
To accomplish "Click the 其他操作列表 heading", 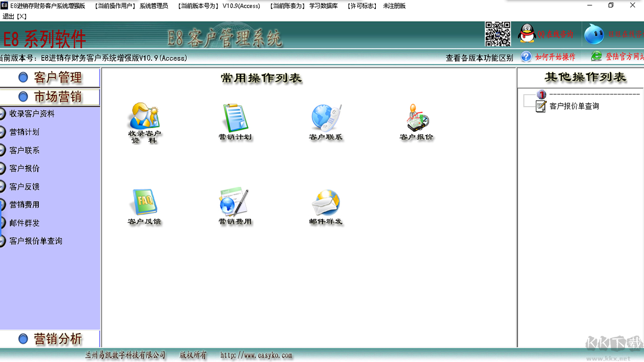I will coord(585,77).
